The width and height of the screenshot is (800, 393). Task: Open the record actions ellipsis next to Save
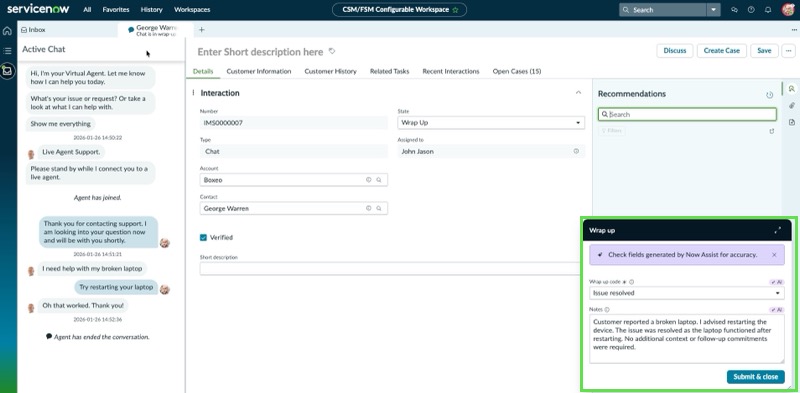[x=789, y=51]
